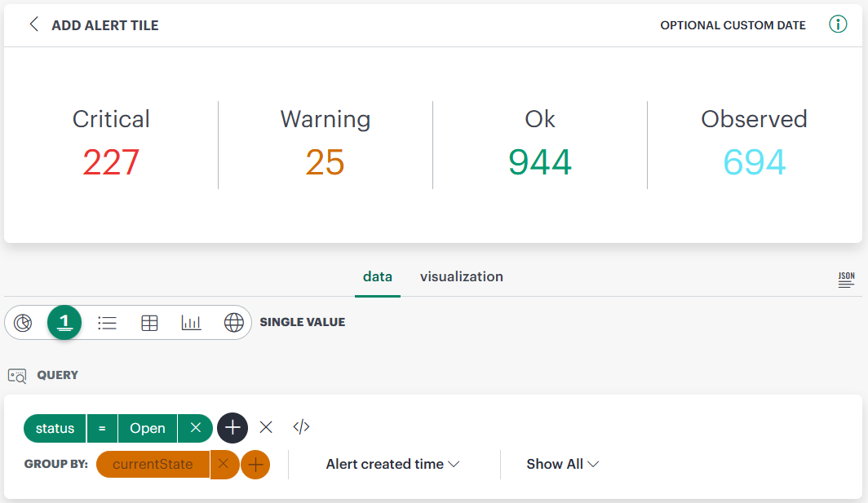Click OPTIONAL CUSTOM DATE

(x=732, y=25)
